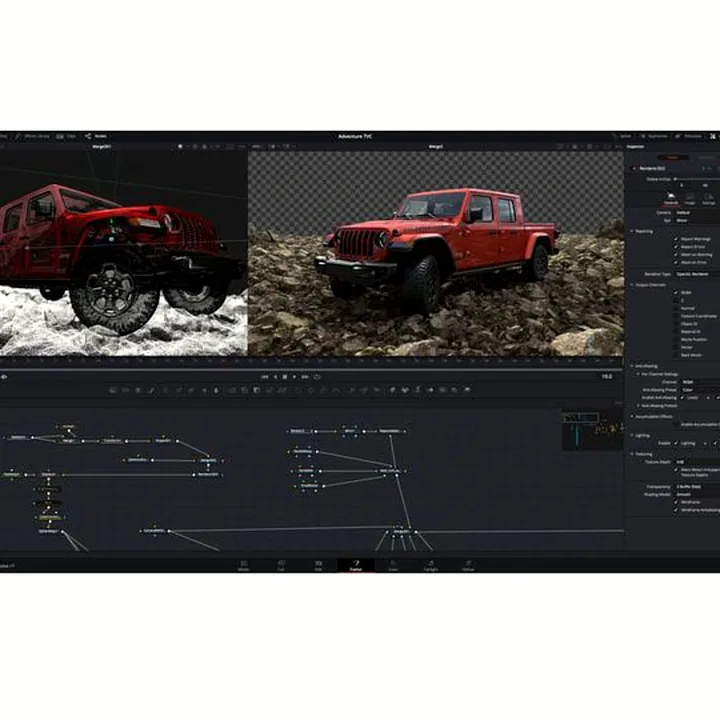
Task: Add a Color Corrector node from the toolbar
Action: [x=166, y=390]
